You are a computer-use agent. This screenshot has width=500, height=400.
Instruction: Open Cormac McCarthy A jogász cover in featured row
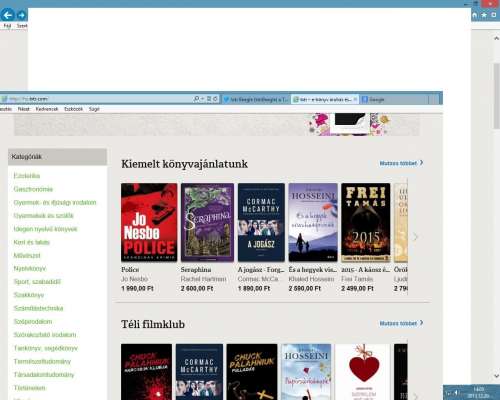(261, 222)
